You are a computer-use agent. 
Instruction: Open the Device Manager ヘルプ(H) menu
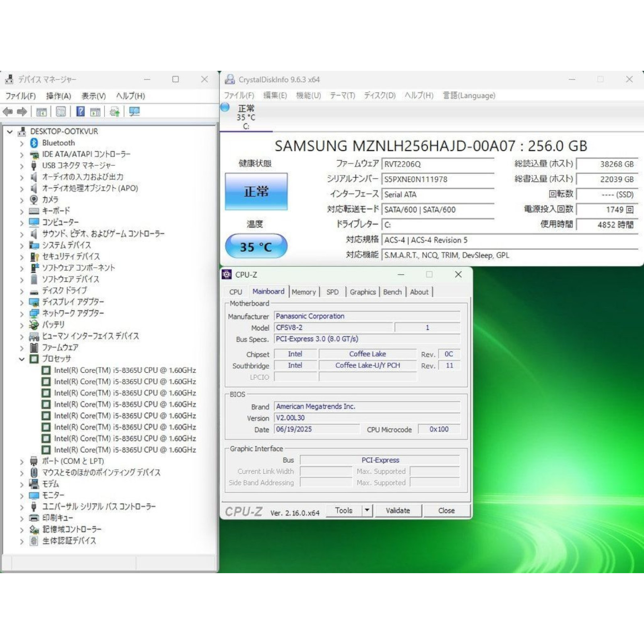130,96
